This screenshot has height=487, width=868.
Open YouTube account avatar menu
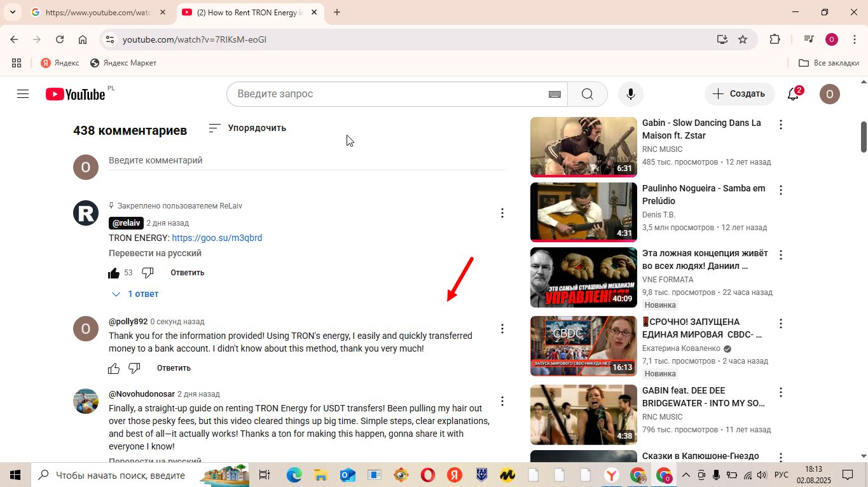click(829, 94)
